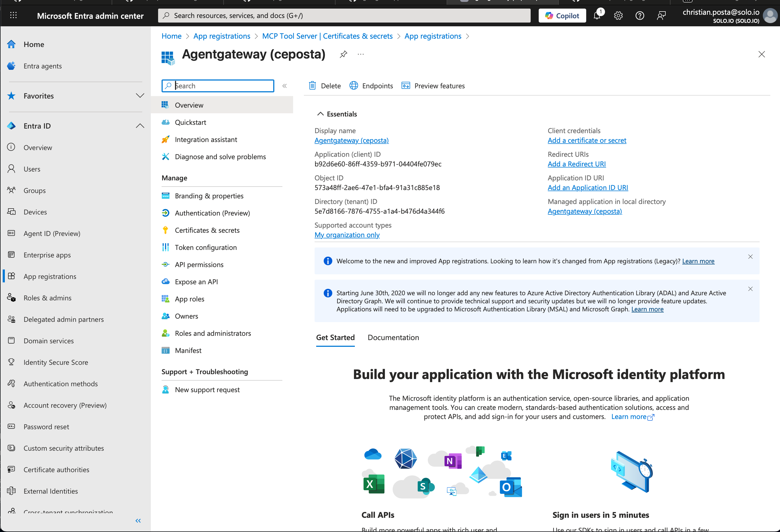Image resolution: width=780 pixels, height=532 pixels.
Task: Open My organization only link
Action: pyautogui.click(x=347, y=235)
